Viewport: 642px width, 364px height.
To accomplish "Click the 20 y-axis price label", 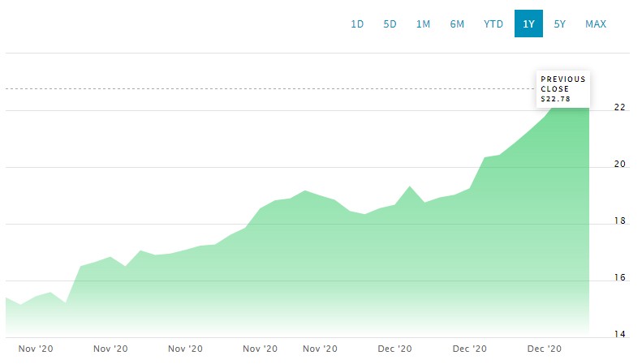I will click(x=619, y=164).
